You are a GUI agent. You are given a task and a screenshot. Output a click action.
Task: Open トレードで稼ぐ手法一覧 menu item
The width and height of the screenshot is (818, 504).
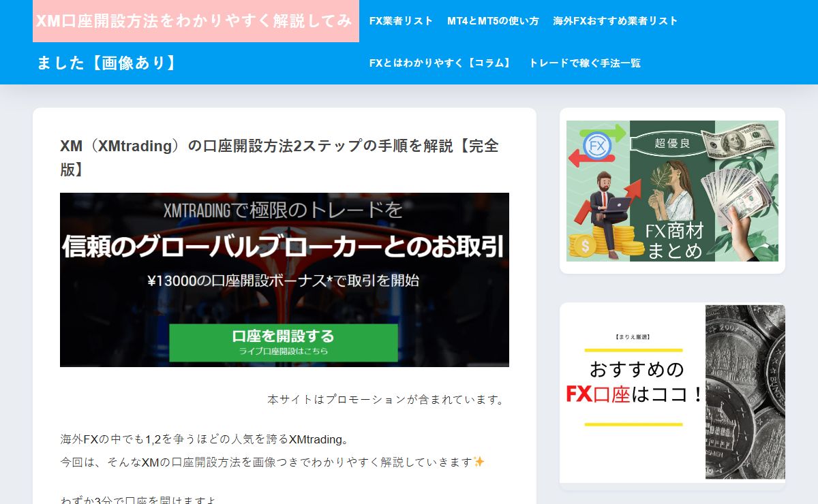[585, 63]
